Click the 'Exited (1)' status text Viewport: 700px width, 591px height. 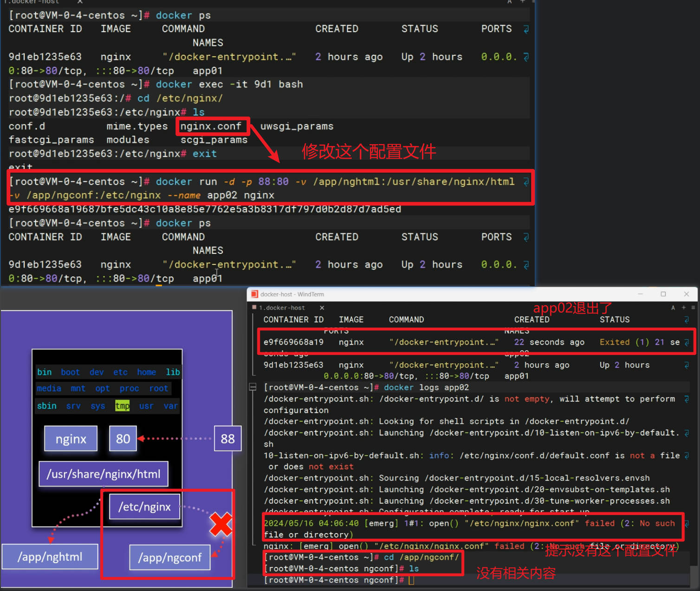[624, 342]
